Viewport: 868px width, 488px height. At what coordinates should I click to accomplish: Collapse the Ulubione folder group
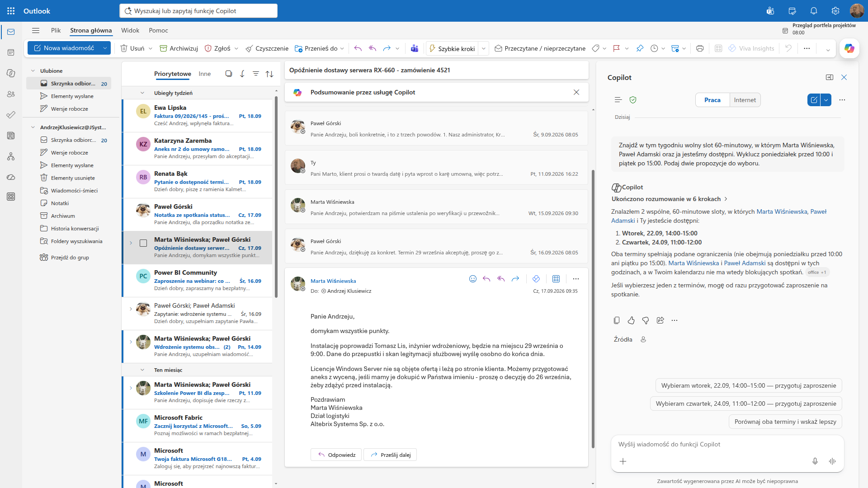pos(33,71)
